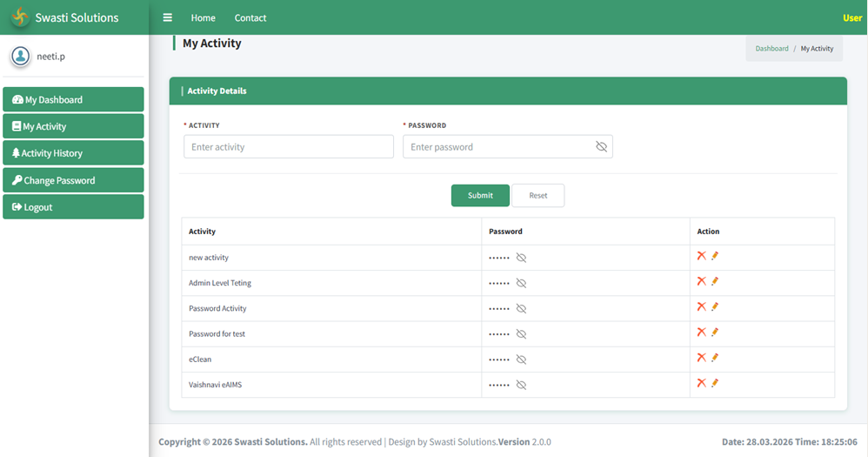868x457 pixels.
Task: Collapse the sidebar with hamburger menu
Action: coord(168,17)
